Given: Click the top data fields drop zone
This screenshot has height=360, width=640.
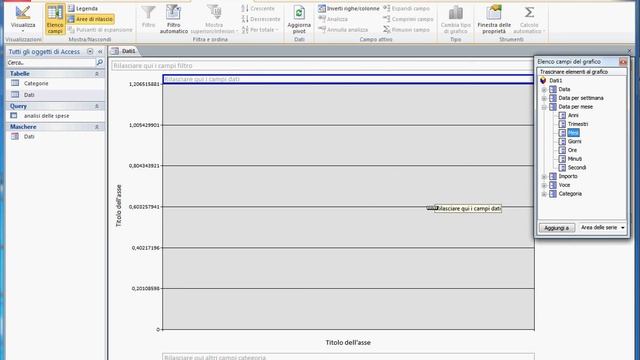Looking at the screenshot, I should (x=348, y=79).
